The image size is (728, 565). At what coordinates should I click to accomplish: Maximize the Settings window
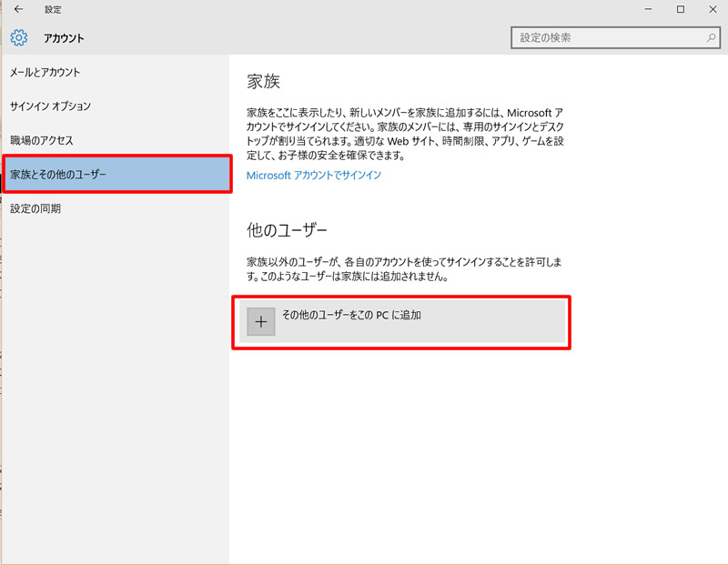coord(680,9)
